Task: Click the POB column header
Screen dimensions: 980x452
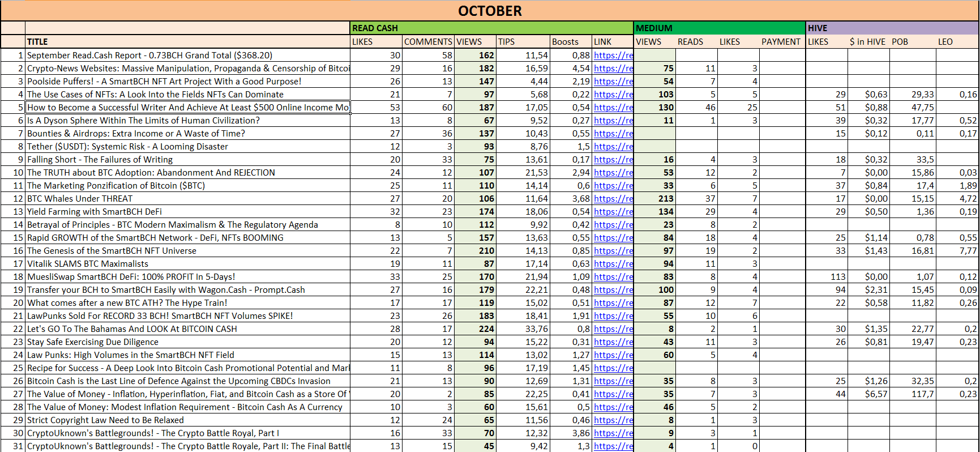Action: pos(913,41)
